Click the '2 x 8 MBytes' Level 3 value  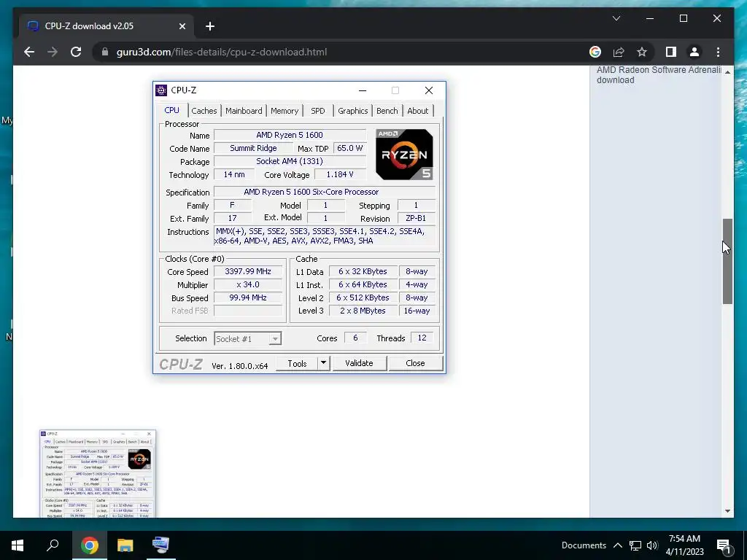click(x=363, y=311)
